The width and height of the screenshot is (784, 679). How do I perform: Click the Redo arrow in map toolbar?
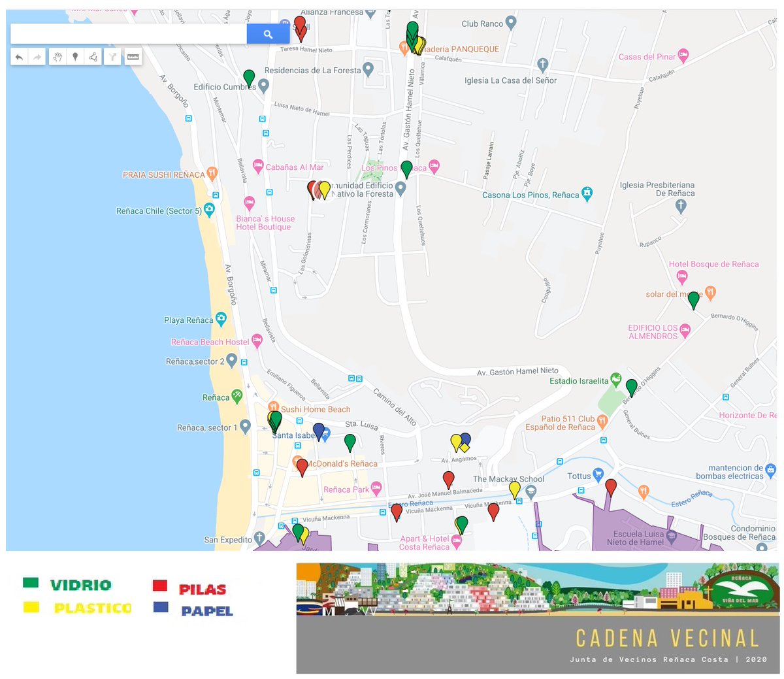coord(37,58)
